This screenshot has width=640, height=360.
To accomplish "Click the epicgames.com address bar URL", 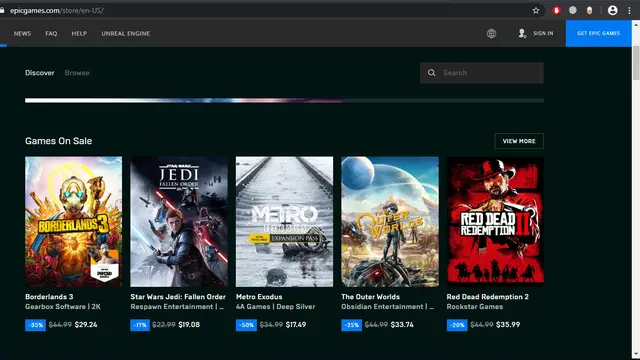I will coord(57,11).
